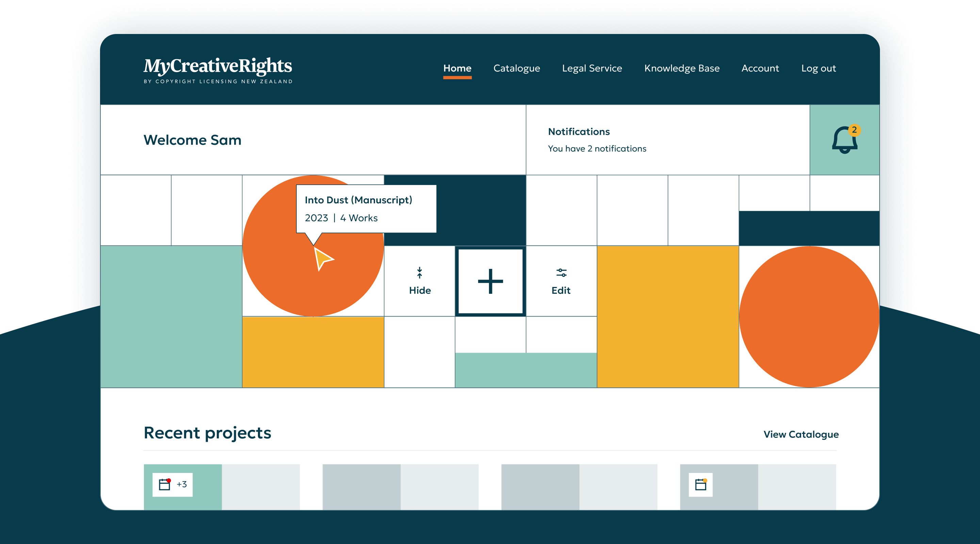
Task: Click the View Catalogue link
Action: coord(800,434)
